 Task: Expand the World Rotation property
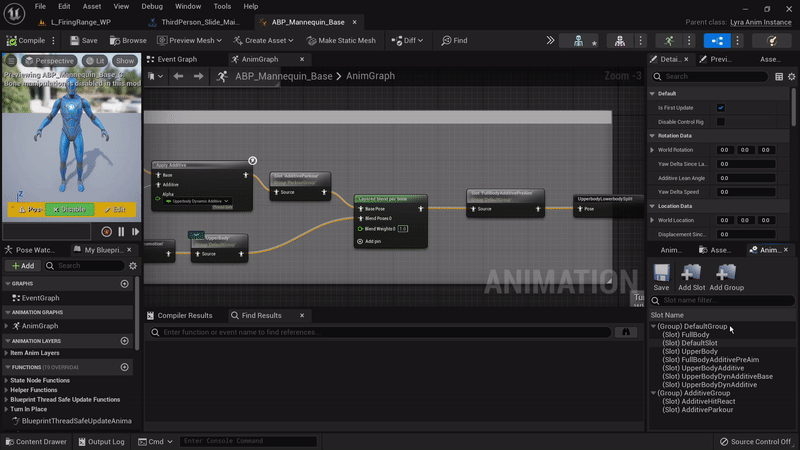tap(652, 150)
